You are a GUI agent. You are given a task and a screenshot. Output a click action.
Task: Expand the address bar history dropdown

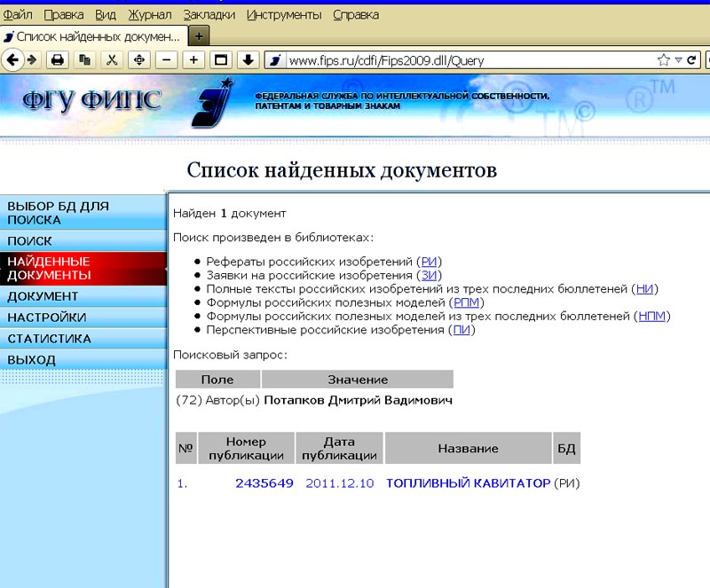click(x=678, y=59)
